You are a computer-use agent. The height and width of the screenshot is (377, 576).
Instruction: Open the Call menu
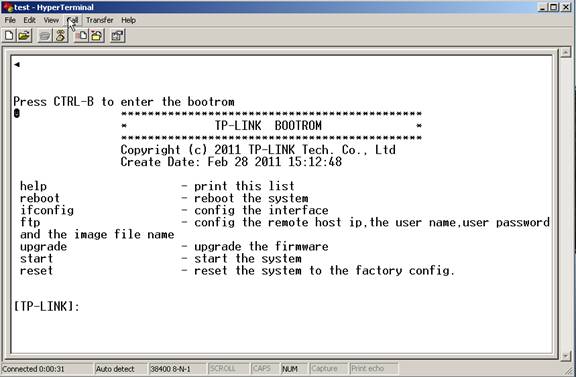point(73,20)
